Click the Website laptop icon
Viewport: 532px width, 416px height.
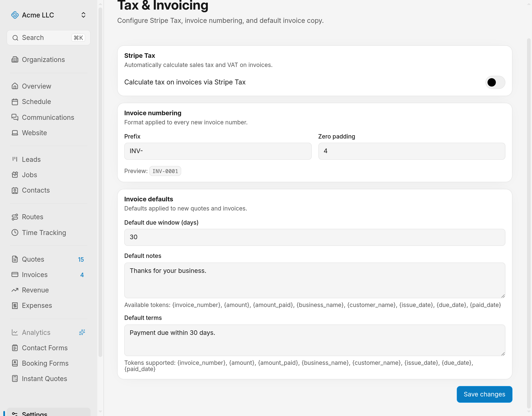[x=15, y=133]
